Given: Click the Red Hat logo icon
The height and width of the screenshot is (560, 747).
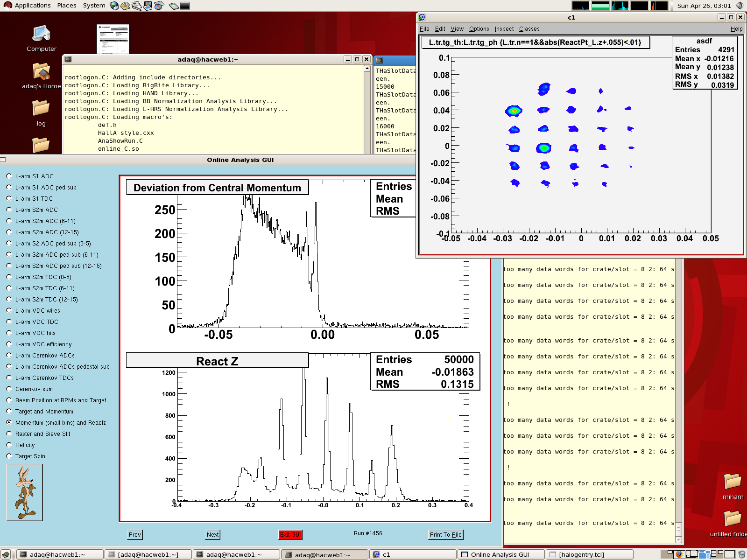Looking at the screenshot, I should [7, 5].
